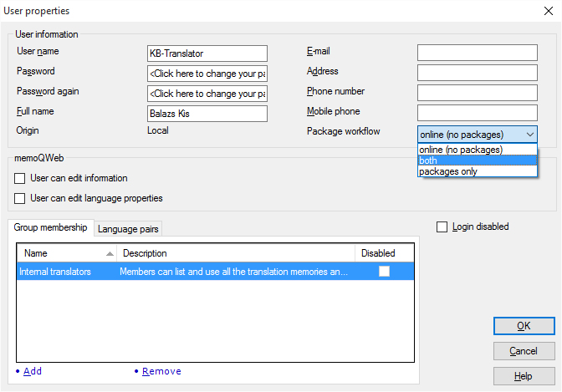Open Help for user properties
Viewport: 562px width, 392px height.
(x=524, y=376)
